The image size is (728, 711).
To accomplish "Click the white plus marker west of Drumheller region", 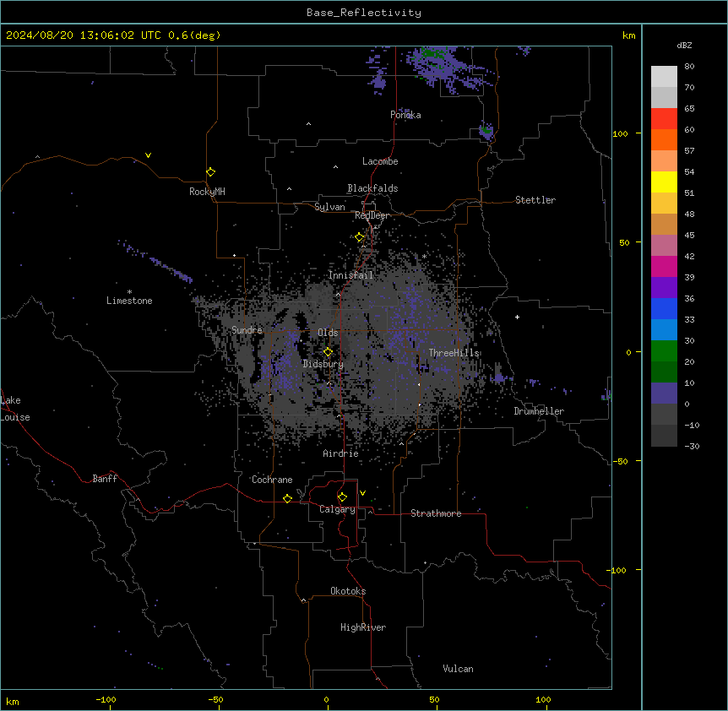I will coord(517,317).
